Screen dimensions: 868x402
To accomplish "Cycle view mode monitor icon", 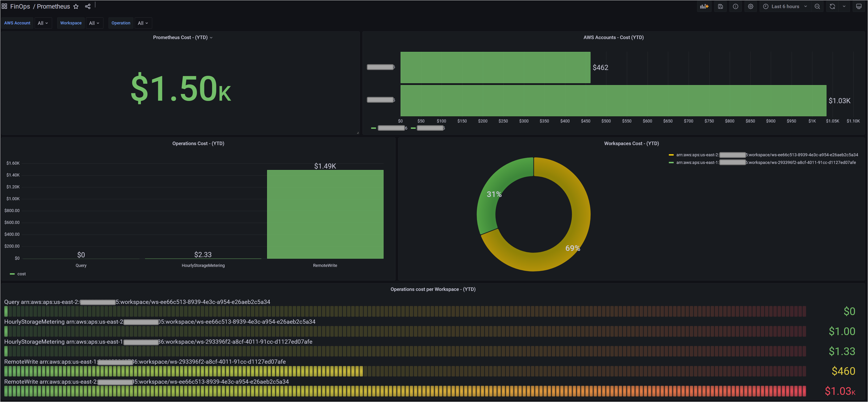I will [x=859, y=6].
